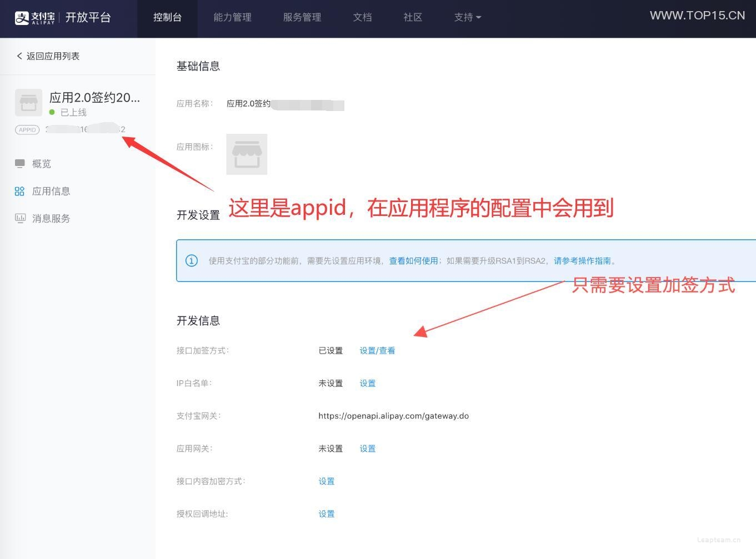The image size is (756, 559).
Task: Click the 未设置 status for IP白名单
Action: tap(331, 384)
